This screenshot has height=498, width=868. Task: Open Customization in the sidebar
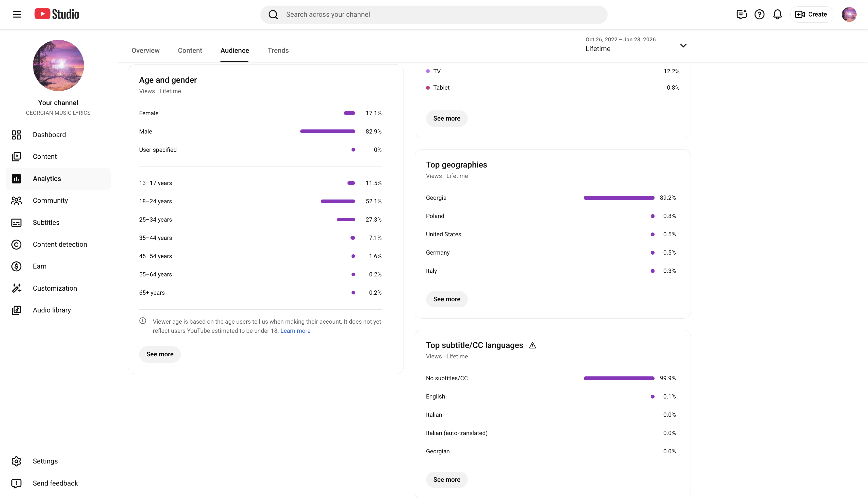58,288
